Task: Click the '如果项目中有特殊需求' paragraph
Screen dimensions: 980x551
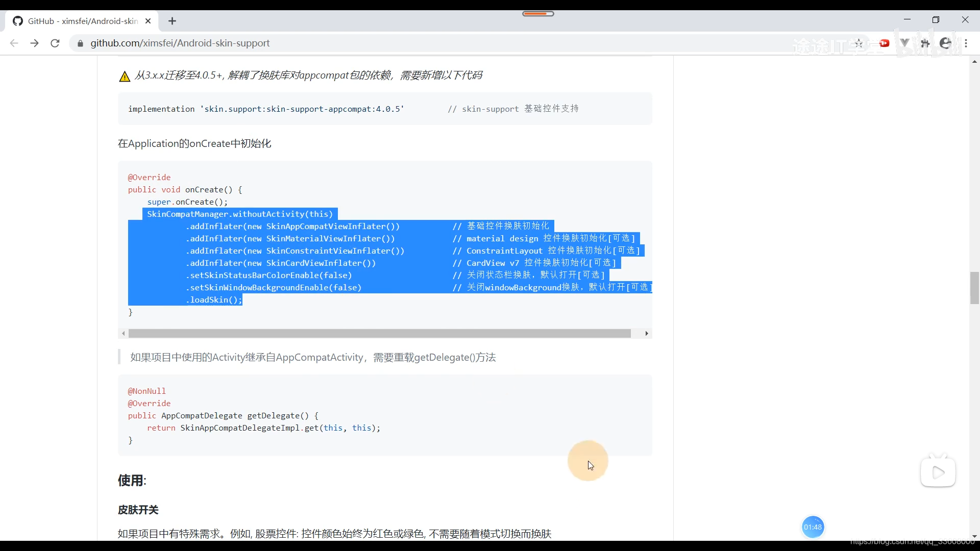Action: click(334, 534)
